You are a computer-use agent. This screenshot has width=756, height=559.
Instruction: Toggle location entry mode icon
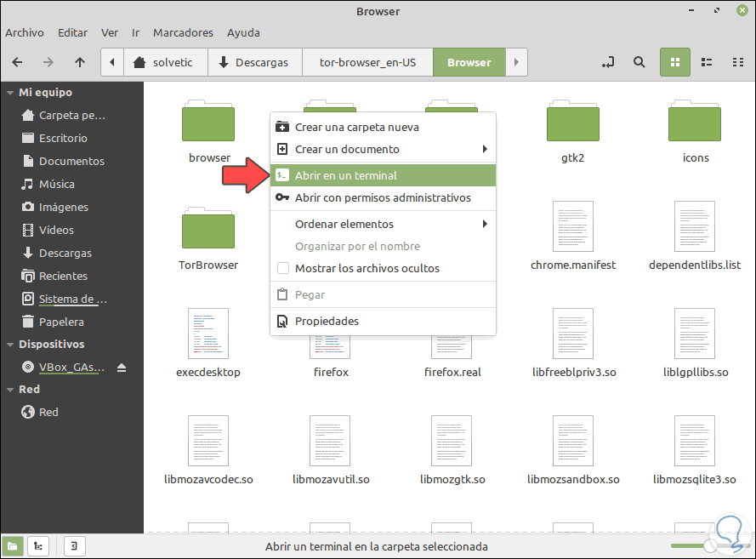click(608, 62)
